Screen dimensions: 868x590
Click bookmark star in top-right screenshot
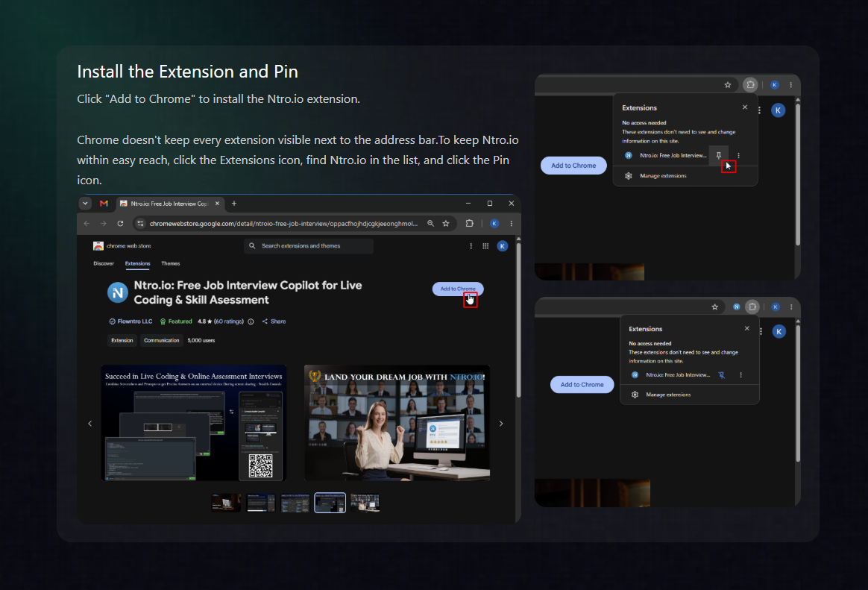tap(728, 85)
